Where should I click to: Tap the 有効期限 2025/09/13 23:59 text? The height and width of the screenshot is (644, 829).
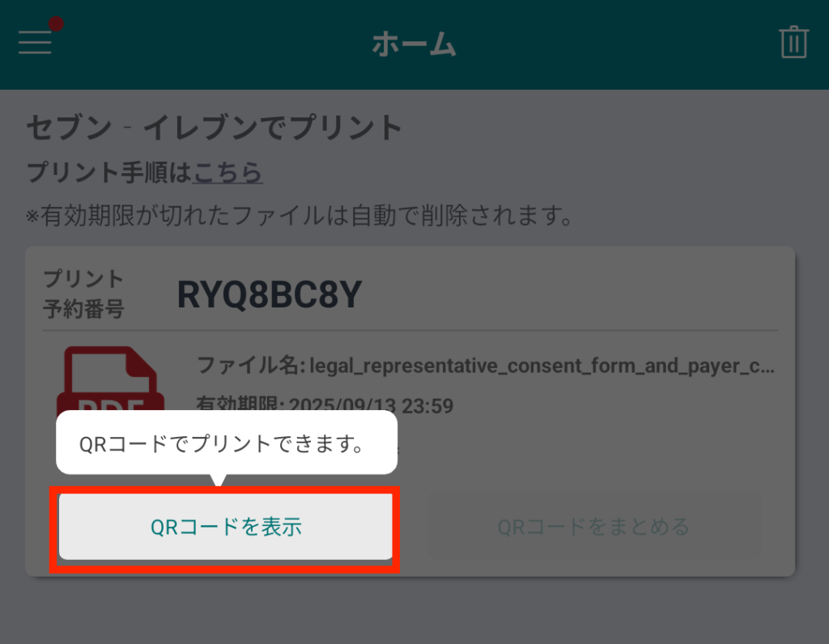tap(325, 405)
